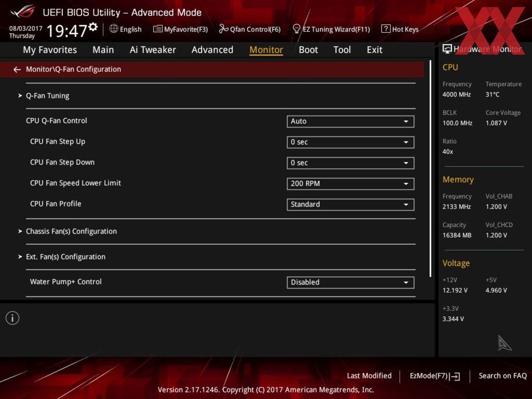
Task: Expand Ext. Fan(s) Configuration
Action: [x=66, y=257]
